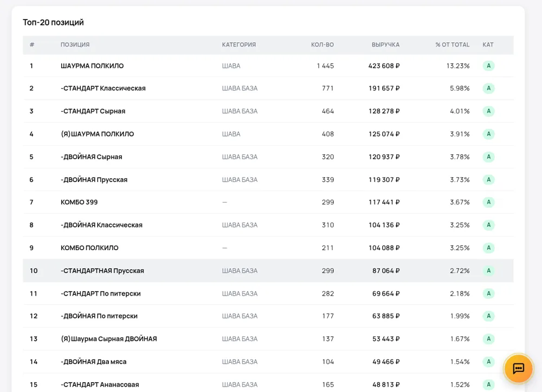Select the -СТАНДАРТ Ананасовая position
Viewport: 542px width, 392px height.
[100, 384]
